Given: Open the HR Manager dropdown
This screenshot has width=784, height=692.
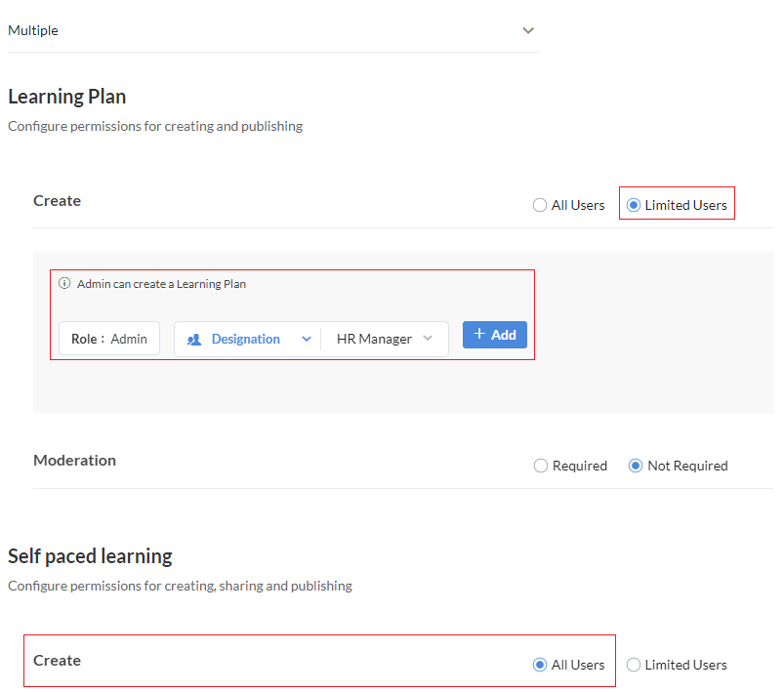Looking at the screenshot, I should point(428,339).
